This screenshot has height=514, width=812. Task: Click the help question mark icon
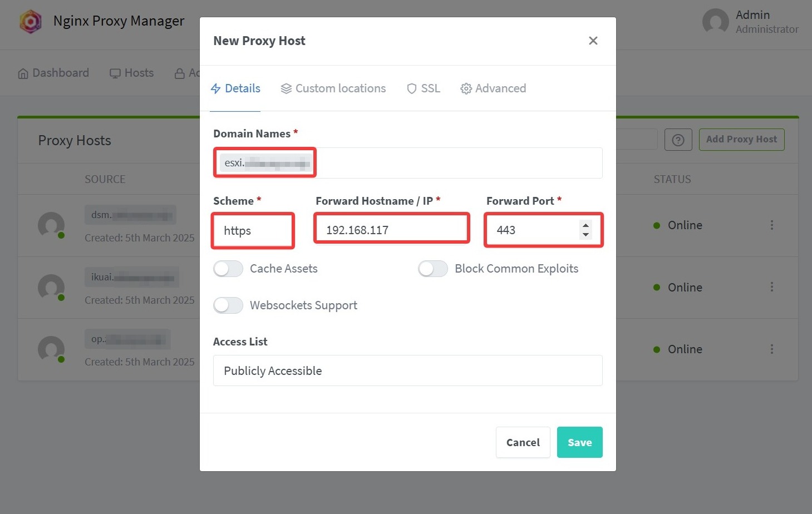coord(678,140)
